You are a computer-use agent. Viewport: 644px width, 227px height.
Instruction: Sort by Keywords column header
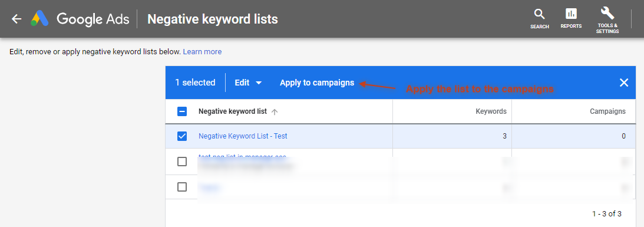tap(491, 111)
